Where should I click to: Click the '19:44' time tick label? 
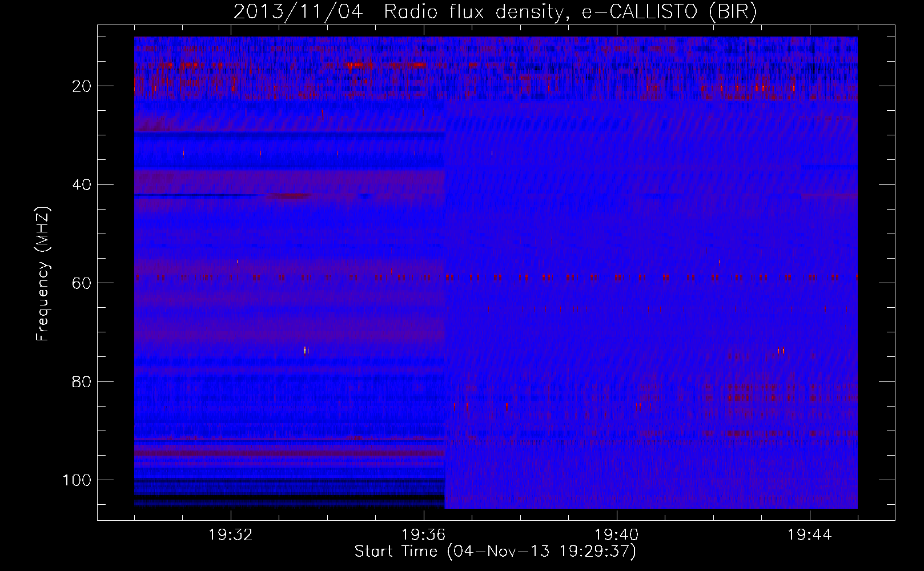tap(810, 535)
